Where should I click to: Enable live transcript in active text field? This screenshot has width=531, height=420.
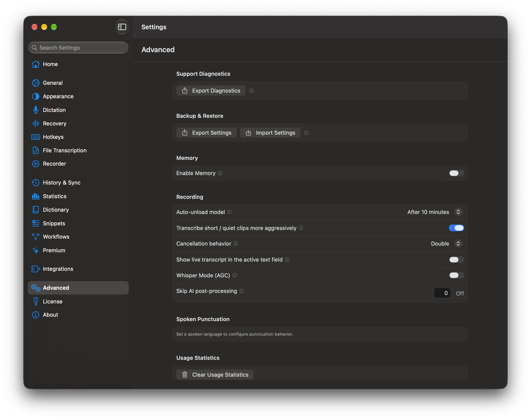[x=456, y=260]
